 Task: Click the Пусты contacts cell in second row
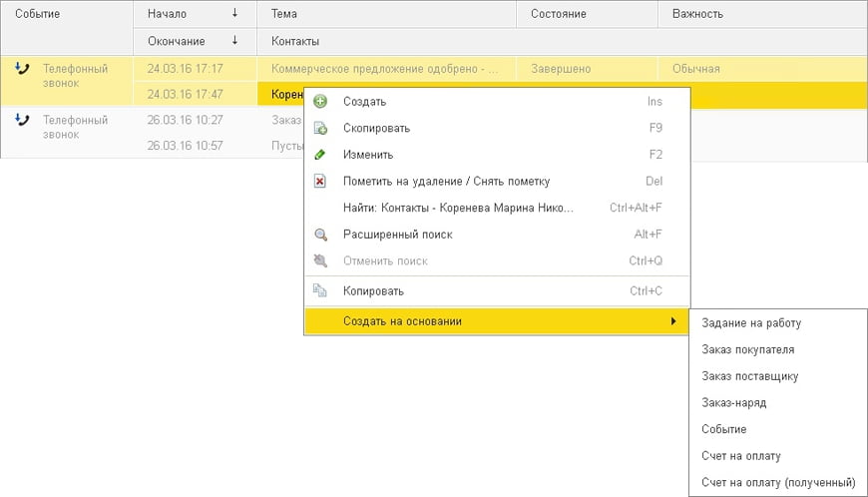[281, 145]
